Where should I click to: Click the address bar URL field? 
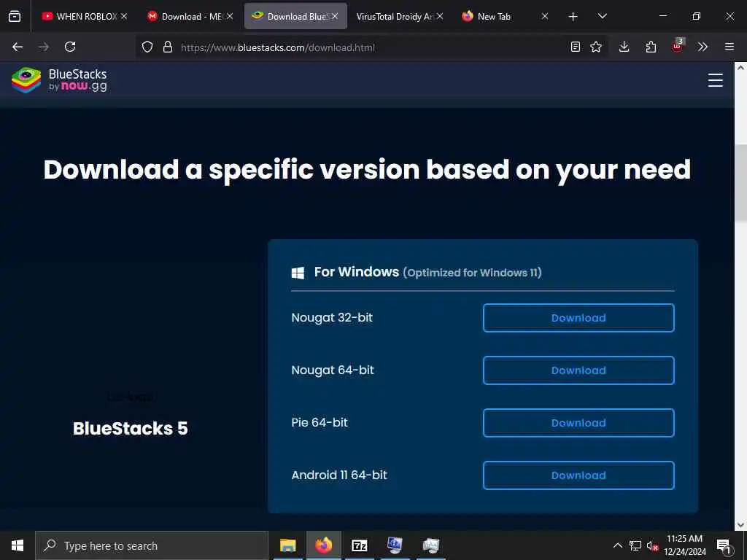(371, 47)
